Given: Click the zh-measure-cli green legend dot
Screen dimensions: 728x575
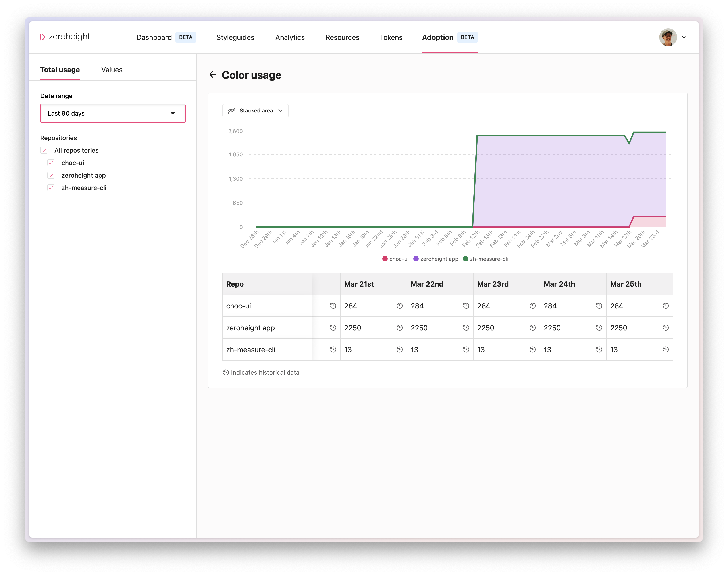Looking at the screenshot, I should coord(465,259).
